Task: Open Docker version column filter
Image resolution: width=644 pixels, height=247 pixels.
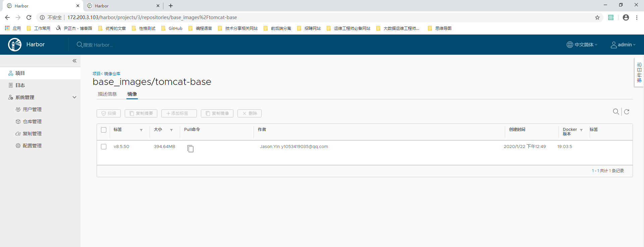Action: pyautogui.click(x=581, y=130)
